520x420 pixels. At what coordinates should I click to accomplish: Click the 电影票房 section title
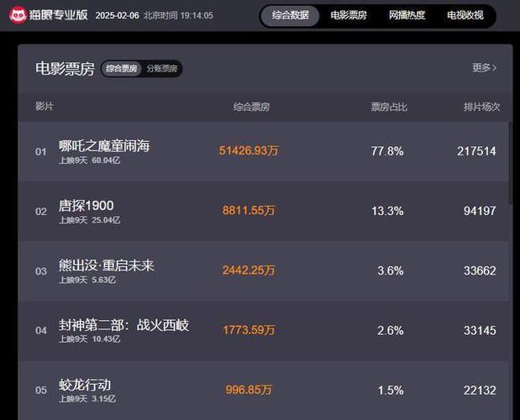click(65, 69)
